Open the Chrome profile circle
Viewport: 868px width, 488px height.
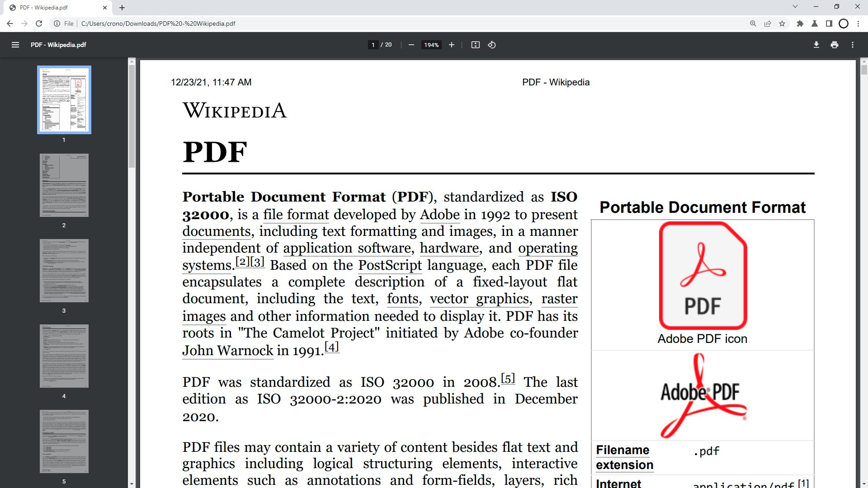(844, 23)
